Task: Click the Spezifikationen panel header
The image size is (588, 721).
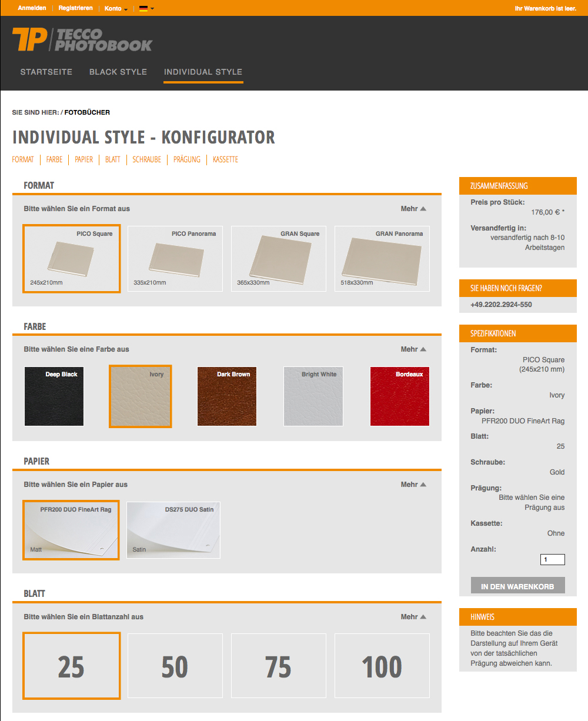Action: pos(518,333)
